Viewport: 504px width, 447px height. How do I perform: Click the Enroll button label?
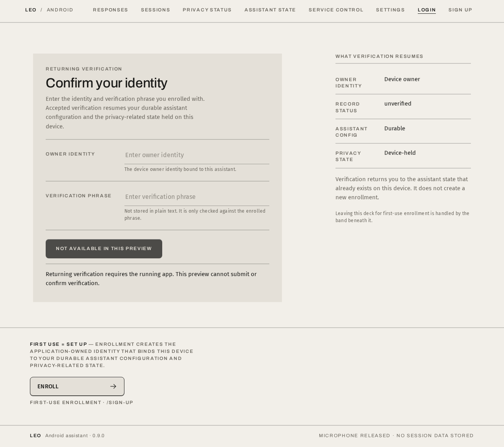click(48, 386)
